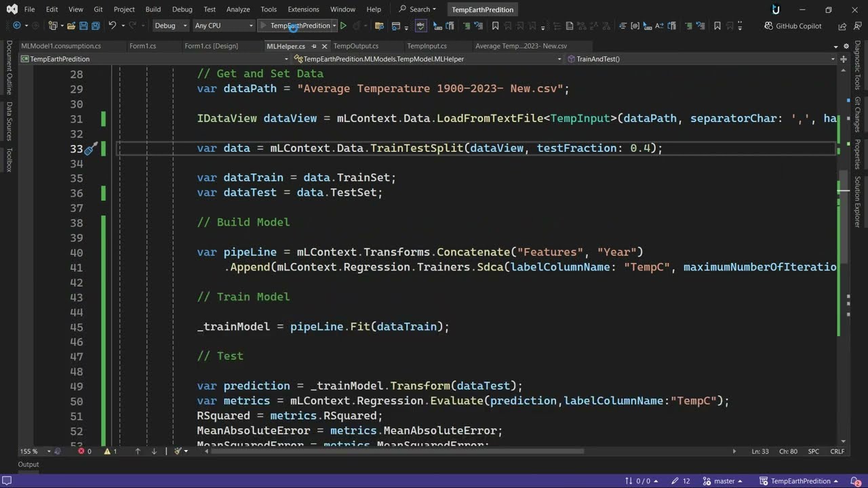Open the Any CPU platform dropdown

point(223,26)
